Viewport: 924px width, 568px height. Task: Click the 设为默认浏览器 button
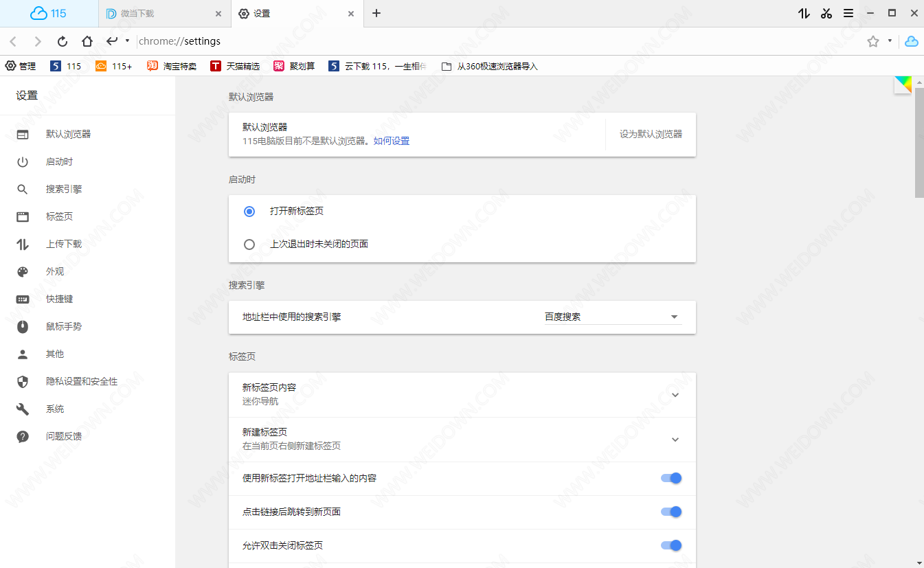pos(651,134)
